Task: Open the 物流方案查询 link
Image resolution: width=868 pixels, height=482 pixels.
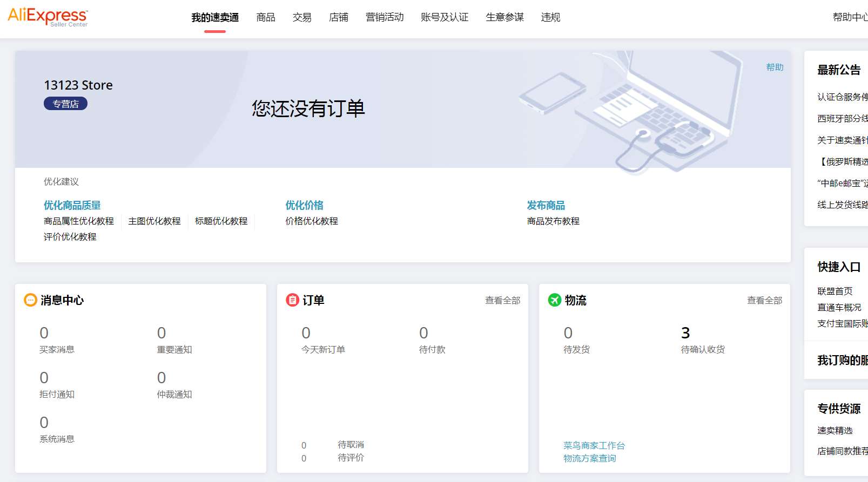Action: coord(590,458)
